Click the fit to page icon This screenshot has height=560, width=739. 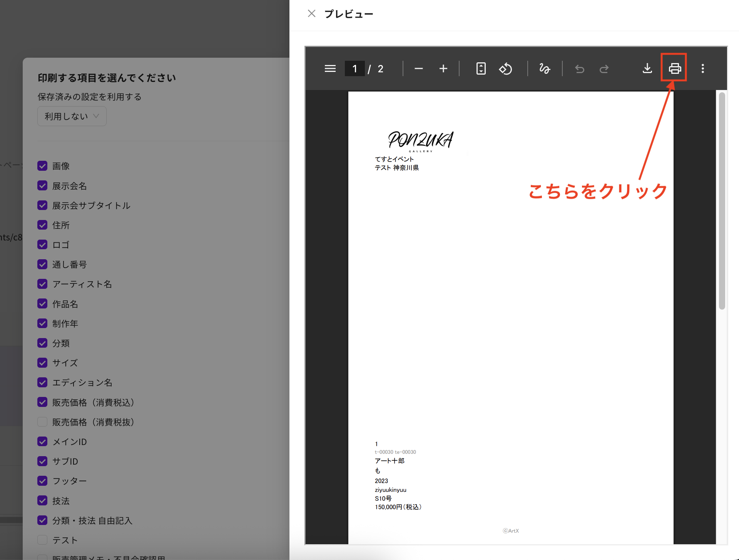[481, 68]
